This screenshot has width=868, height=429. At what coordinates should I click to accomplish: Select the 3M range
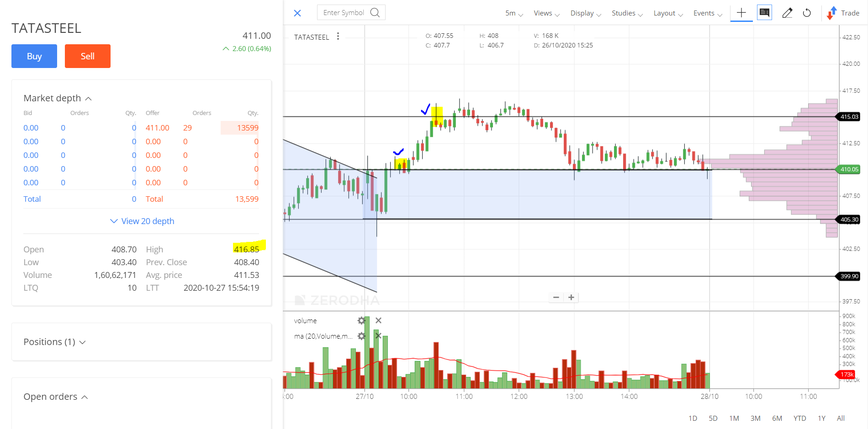(x=756, y=418)
